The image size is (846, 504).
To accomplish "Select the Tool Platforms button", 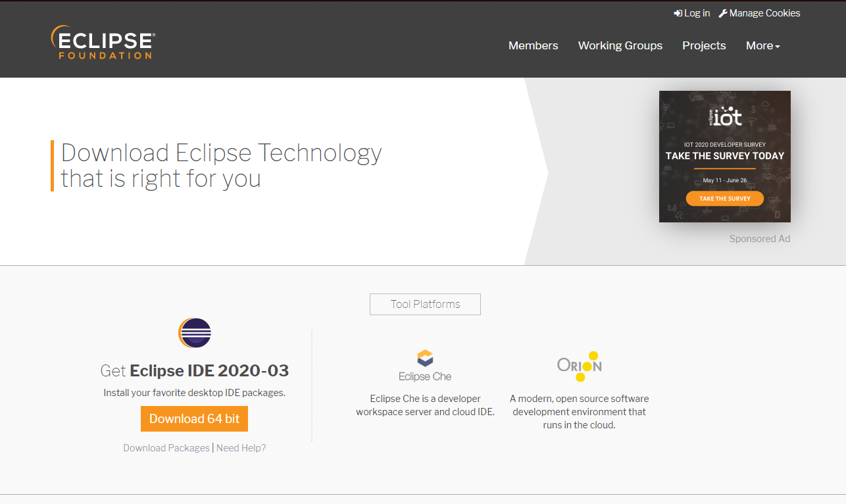I will [425, 304].
